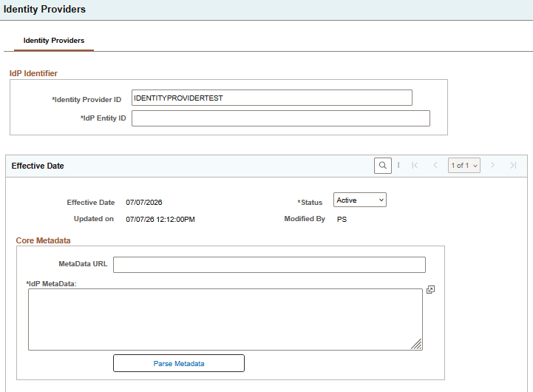The image size is (533, 392).
Task: Open IdP MetaData in a pop-out editor
Action: pyautogui.click(x=430, y=290)
